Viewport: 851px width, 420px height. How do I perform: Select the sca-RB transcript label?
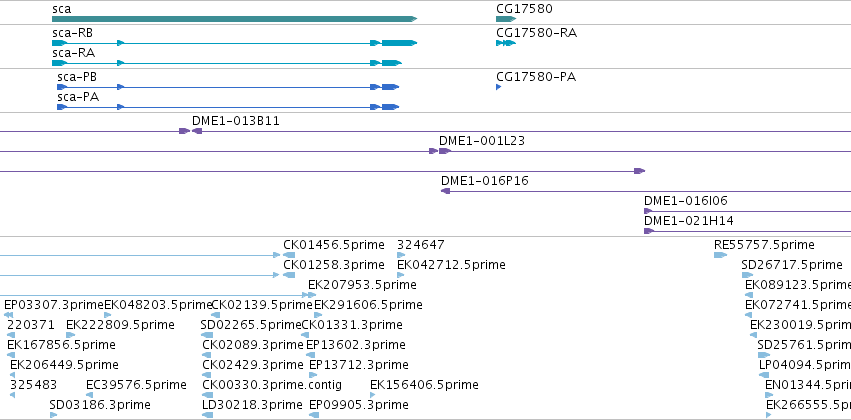72,33
